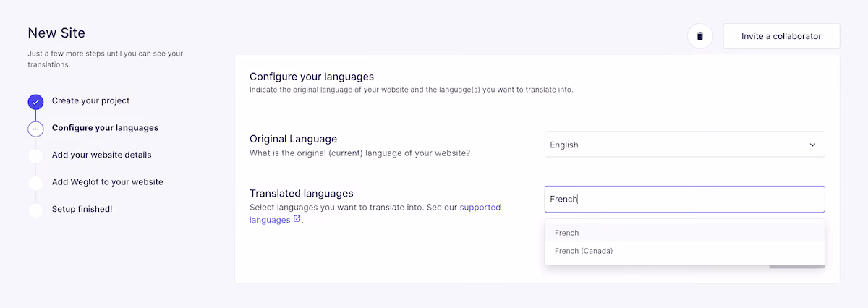The height and width of the screenshot is (308, 868).
Task: Select French from the suggestion list
Action: 684,233
